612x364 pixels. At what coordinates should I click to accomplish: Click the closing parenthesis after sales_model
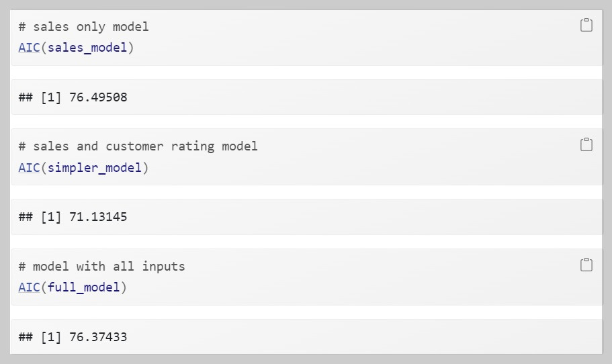coord(131,48)
